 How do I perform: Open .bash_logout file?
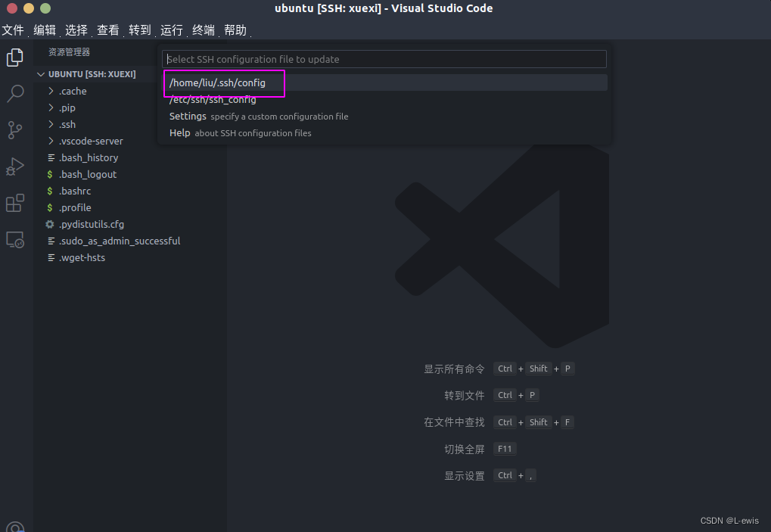(88, 175)
